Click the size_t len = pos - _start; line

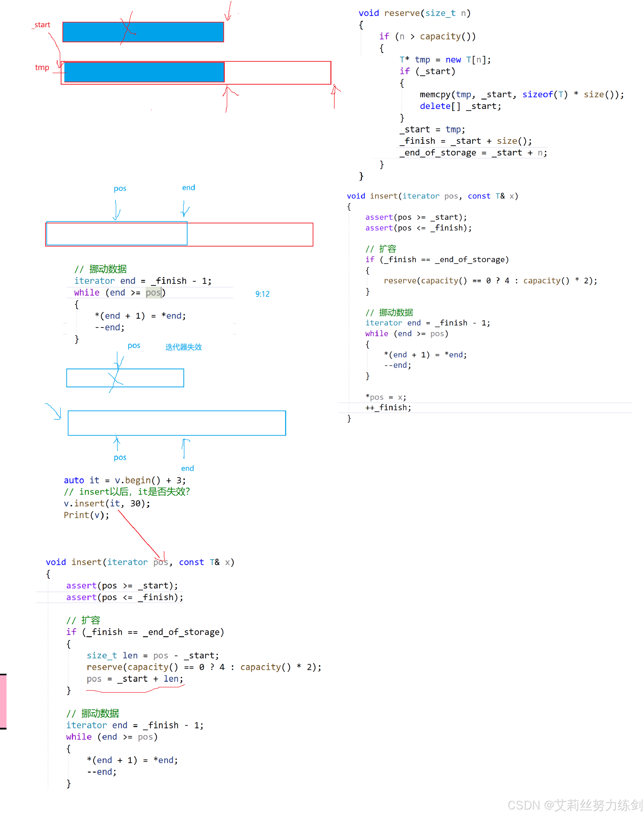[x=152, y=655]
